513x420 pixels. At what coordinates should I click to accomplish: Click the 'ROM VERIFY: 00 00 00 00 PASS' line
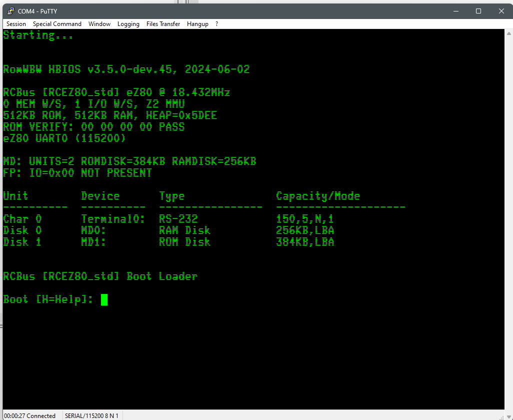(94, 127)
